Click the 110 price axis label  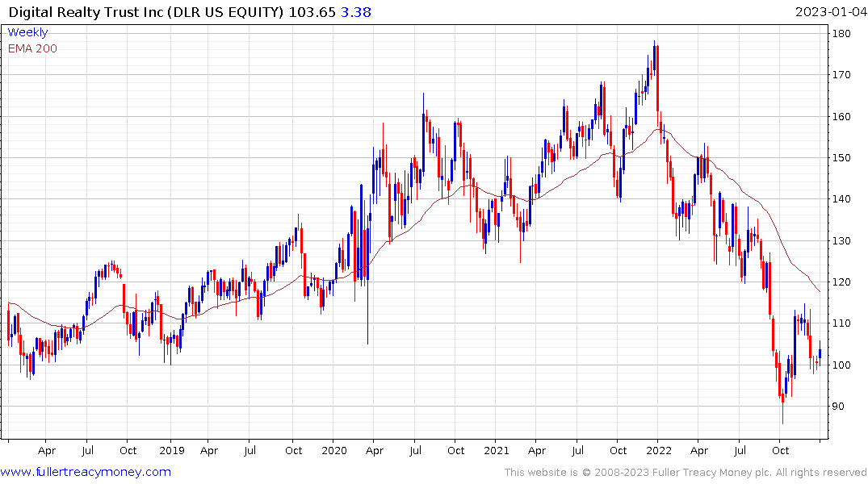pos(841,323)
